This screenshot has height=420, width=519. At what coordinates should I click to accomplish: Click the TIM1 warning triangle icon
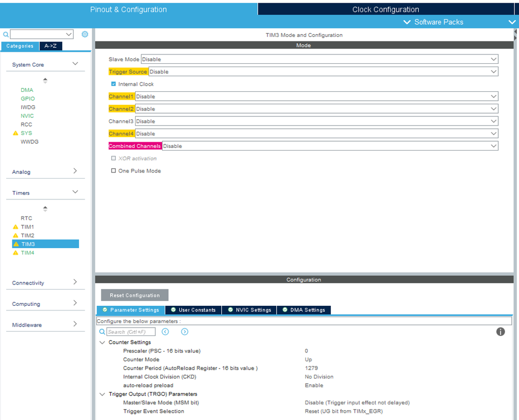(x=15, y=227)
